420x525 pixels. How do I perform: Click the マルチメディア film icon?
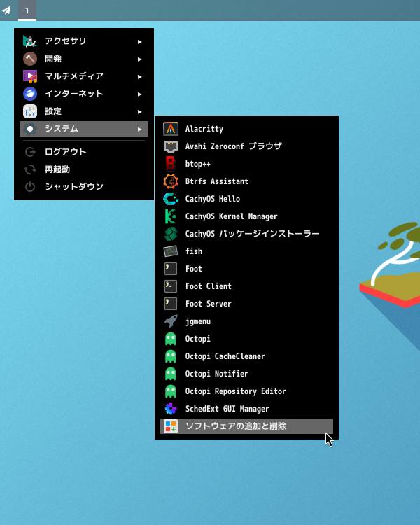tap(30, 76)
